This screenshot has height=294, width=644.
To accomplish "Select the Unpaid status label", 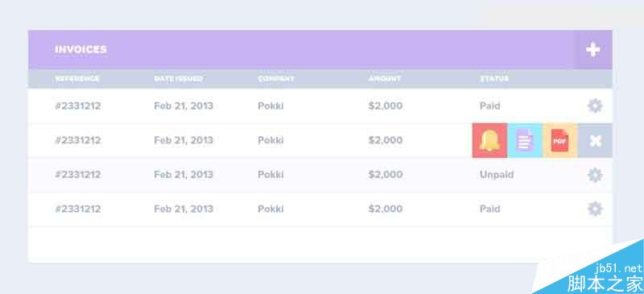I will point(497,175).
